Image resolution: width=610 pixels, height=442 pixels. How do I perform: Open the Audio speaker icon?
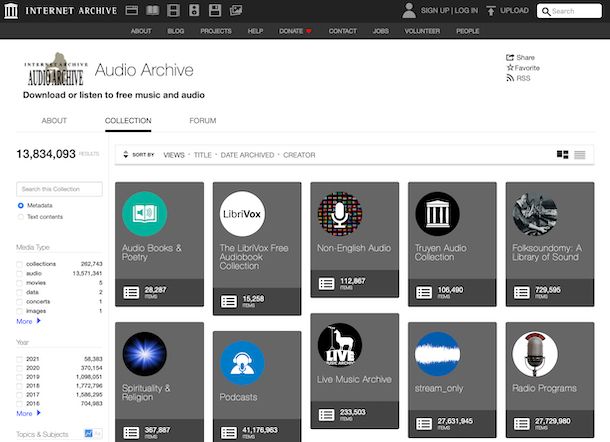click(x=194, y=11)
